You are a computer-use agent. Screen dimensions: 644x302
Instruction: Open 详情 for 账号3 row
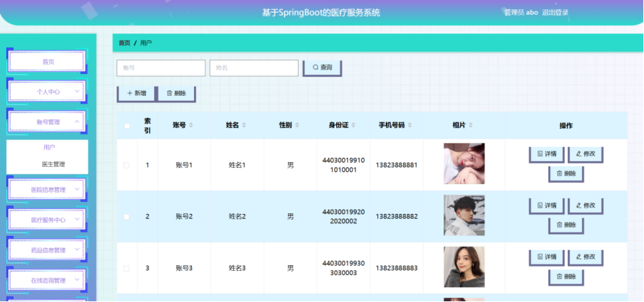point(547,257)
